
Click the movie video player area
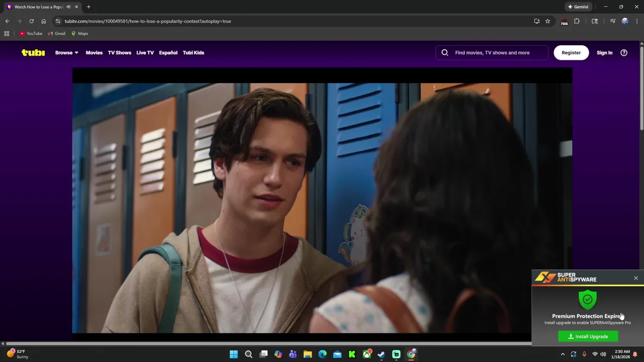click(x=322, y=201)
